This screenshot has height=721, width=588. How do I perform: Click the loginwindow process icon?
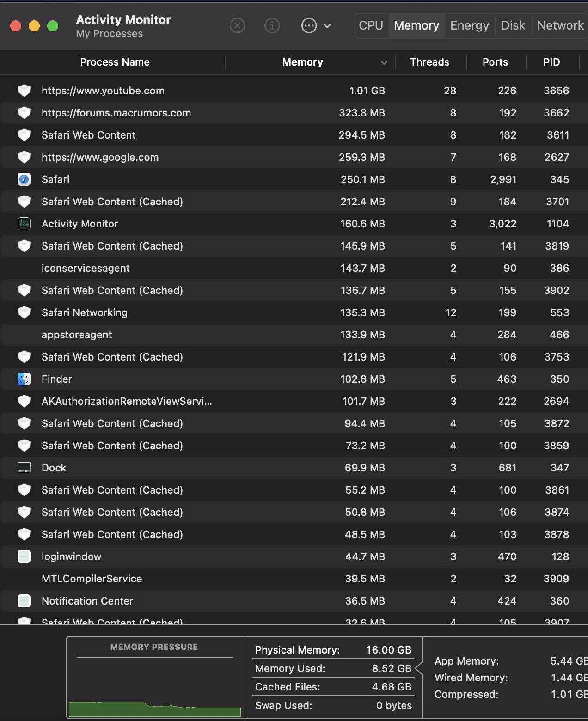24,556
